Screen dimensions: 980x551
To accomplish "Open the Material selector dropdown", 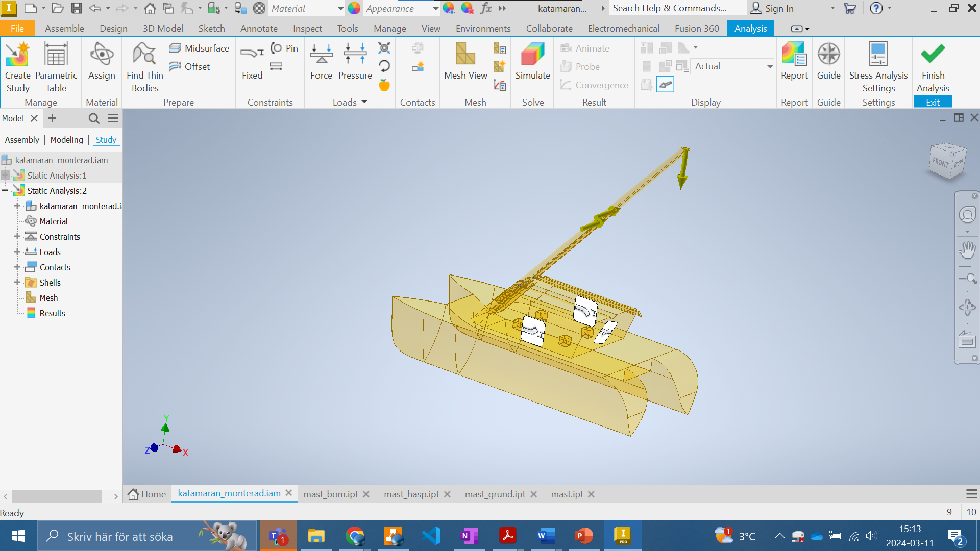I will 307,8.
